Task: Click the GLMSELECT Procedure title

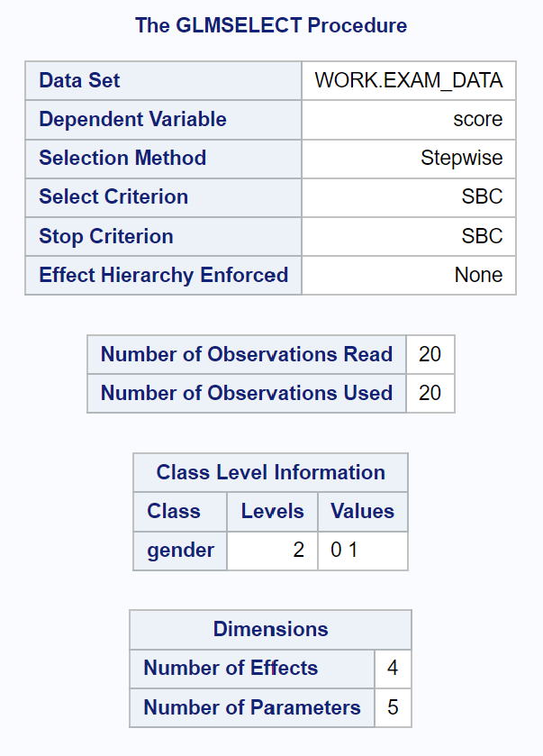Action: click(x=271, y=25)
